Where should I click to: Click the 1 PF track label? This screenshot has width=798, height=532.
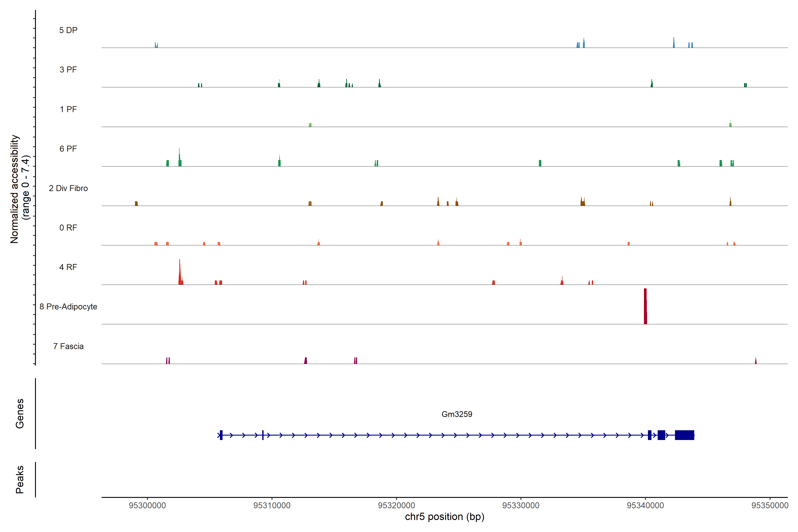(x=68, y=109)
